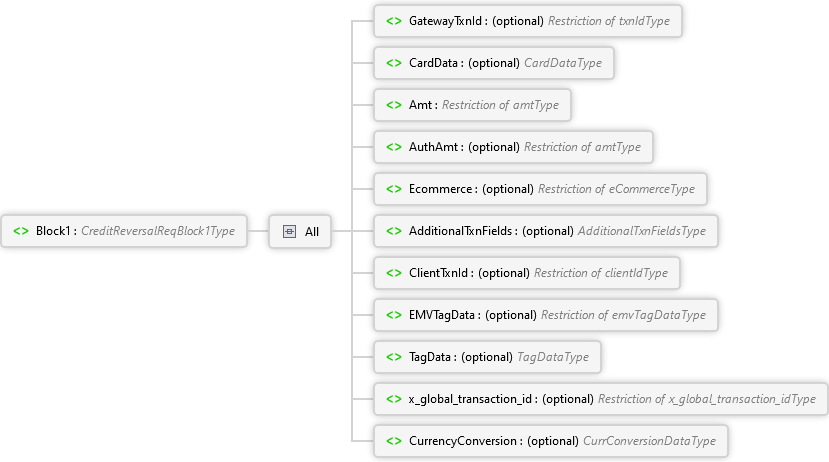This screenshot has height=462, width=829.
Task: Open the AdditionalTxnFieldsType type link
Action: click(x=641, y=231)
